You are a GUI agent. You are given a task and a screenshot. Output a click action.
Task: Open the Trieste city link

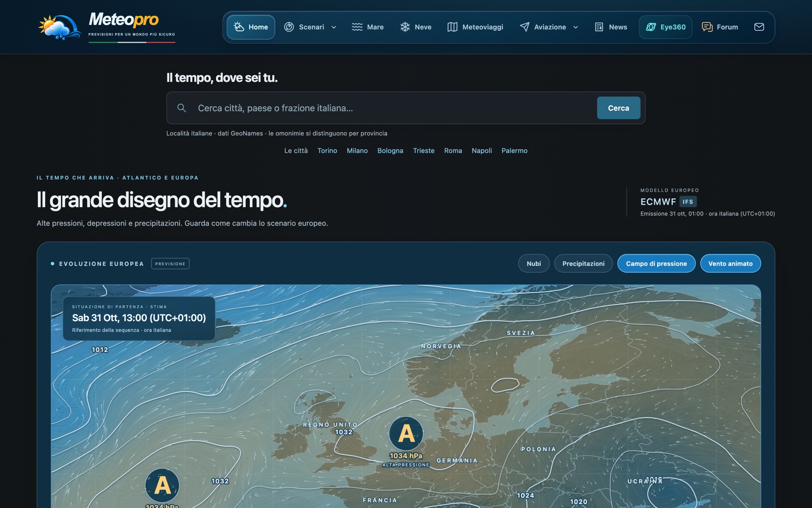point(424,151)
